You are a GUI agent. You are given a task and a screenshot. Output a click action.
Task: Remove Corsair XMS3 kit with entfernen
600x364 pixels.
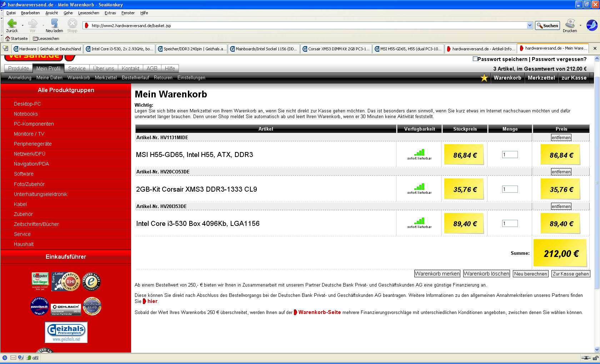pyautogui.click(x=561, y=172)
